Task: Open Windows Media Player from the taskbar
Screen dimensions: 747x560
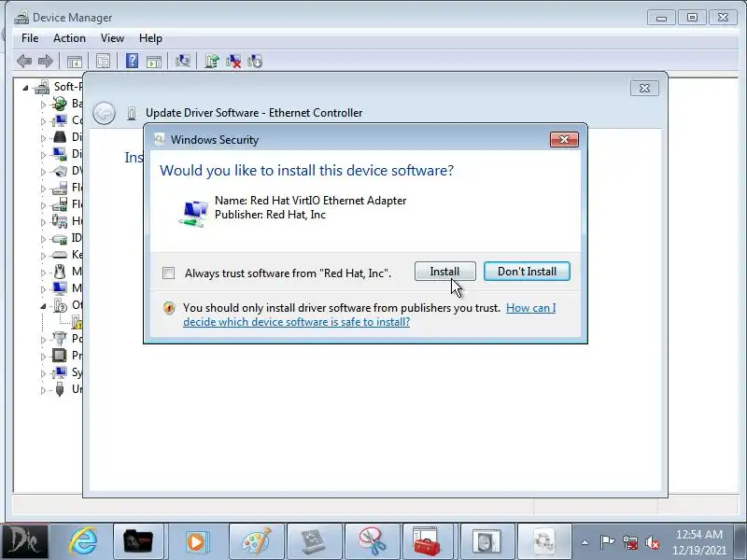Action: coord(196,542)
